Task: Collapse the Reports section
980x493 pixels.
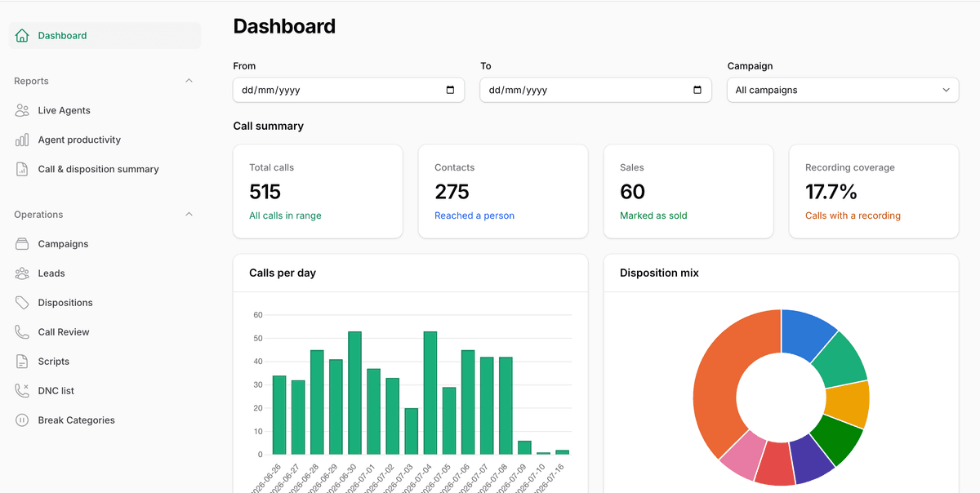Action: coord(189,81)
